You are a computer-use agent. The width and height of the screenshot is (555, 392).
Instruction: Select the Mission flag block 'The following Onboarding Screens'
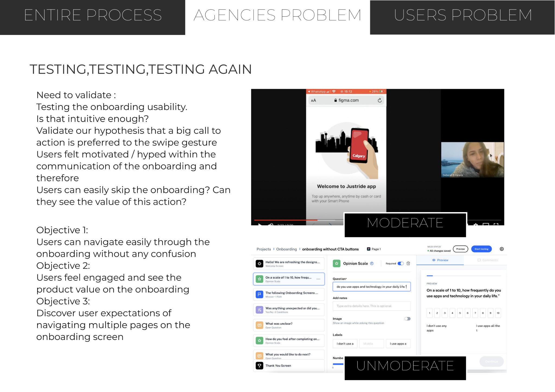(x=289, y=294)
